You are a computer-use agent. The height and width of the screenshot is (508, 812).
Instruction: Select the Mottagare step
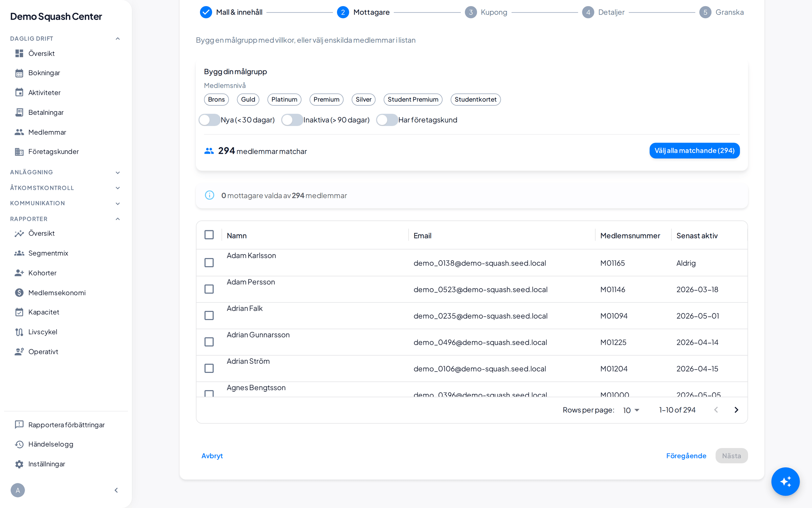click(x=363, y=12)
